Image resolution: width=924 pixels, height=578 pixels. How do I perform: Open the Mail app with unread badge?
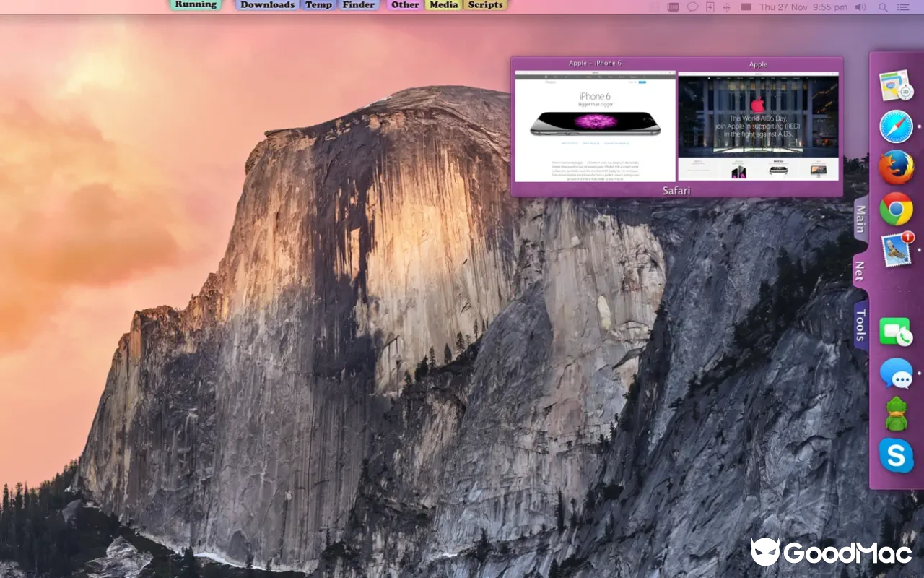coord(897,249)
